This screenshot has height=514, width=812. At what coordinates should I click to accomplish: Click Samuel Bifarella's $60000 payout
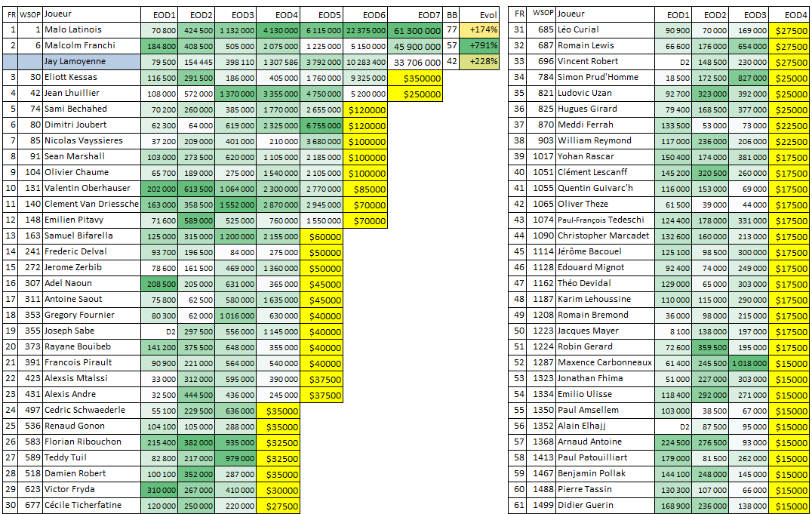(x=321, y=237)
